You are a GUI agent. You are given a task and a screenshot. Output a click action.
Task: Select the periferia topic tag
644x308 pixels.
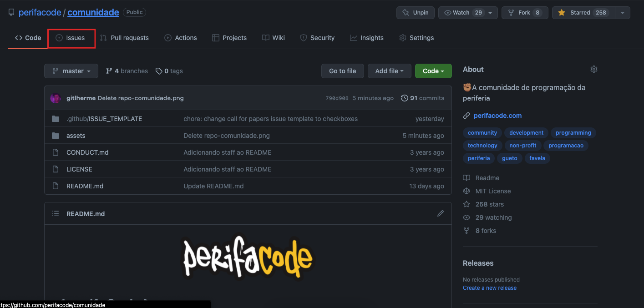[479, 158]
